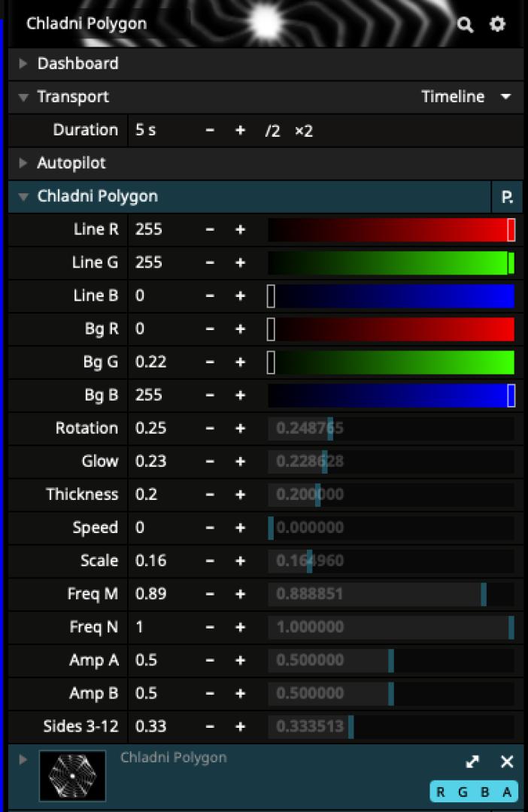This screenshot has height=812, width=528.
Task: Select the Chladni Polygon thumbnail preview
Action: (x=72, y=775)
